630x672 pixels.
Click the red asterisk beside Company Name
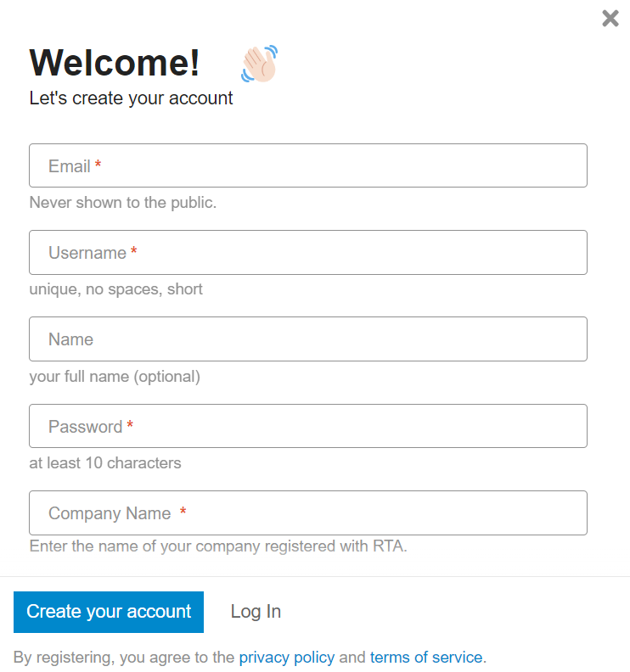click(x=183, y=512)
